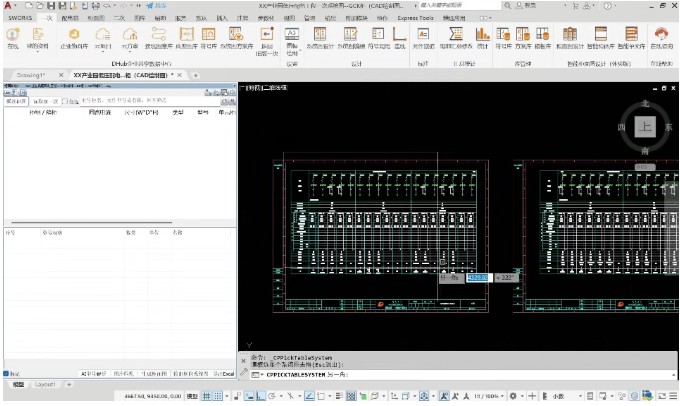The height and width of the screenshot is (406, 680).
Task: Click the system diagram edit pencil icon
Action: (x=350, y=34)
